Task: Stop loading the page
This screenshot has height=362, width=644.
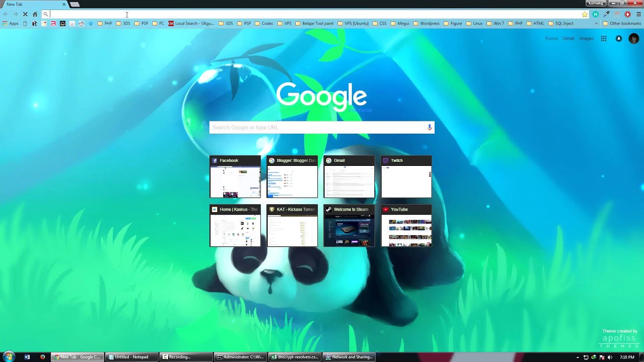Action: (25, 14)
